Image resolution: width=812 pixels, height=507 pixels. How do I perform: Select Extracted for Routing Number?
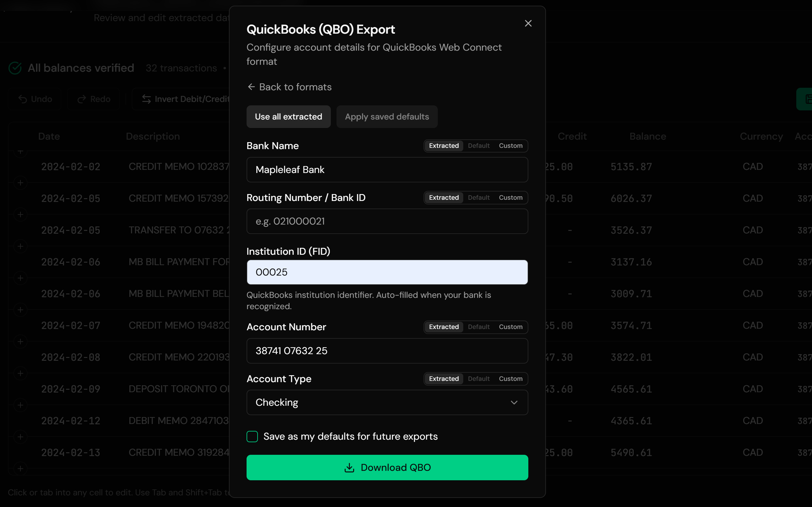coord(443,198)
